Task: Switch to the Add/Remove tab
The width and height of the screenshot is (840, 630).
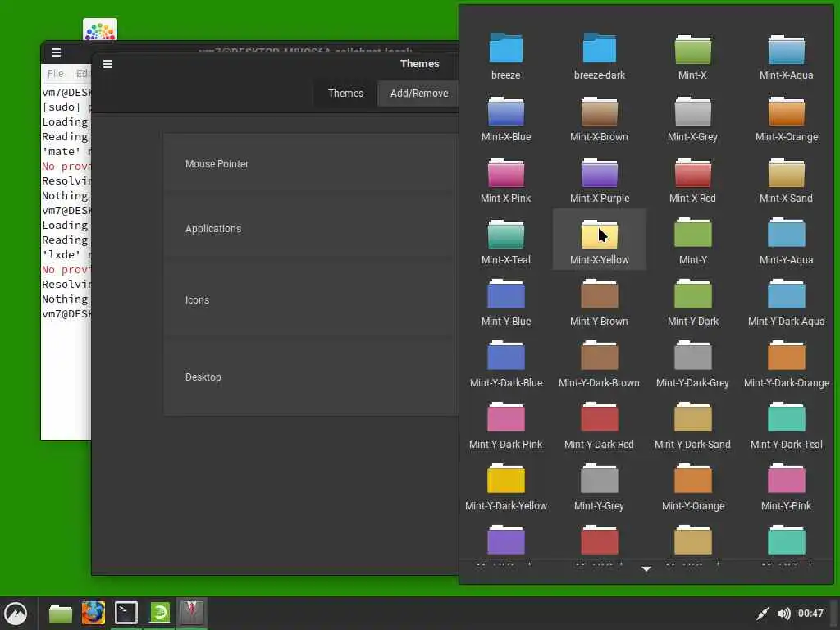Action: point(419,94)
